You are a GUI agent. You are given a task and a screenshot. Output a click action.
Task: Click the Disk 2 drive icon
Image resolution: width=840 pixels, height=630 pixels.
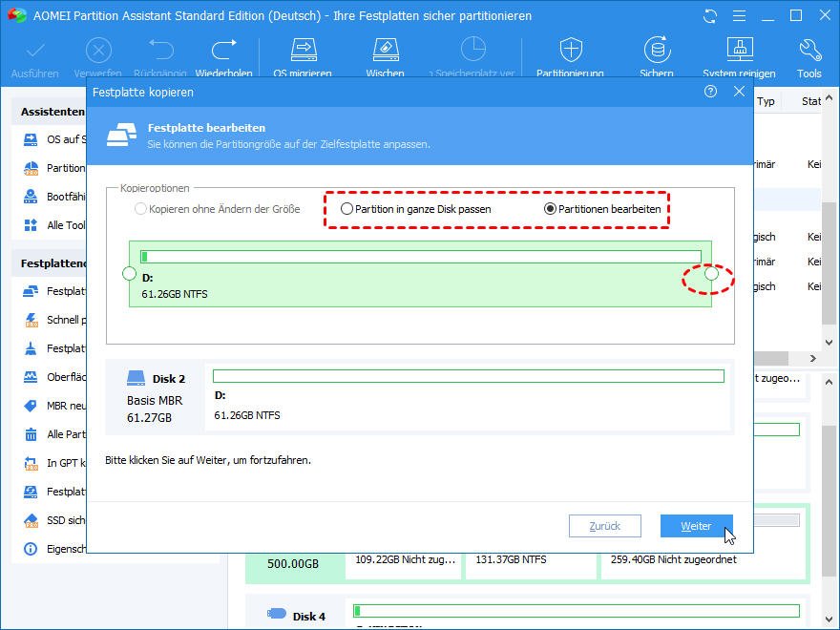(x=136, y=378)
